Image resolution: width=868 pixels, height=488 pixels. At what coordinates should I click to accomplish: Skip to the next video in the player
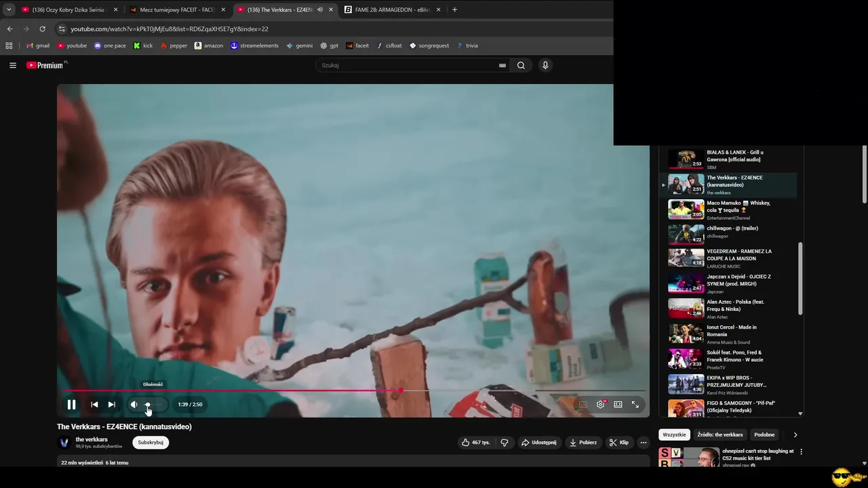[x=112, y=405]
